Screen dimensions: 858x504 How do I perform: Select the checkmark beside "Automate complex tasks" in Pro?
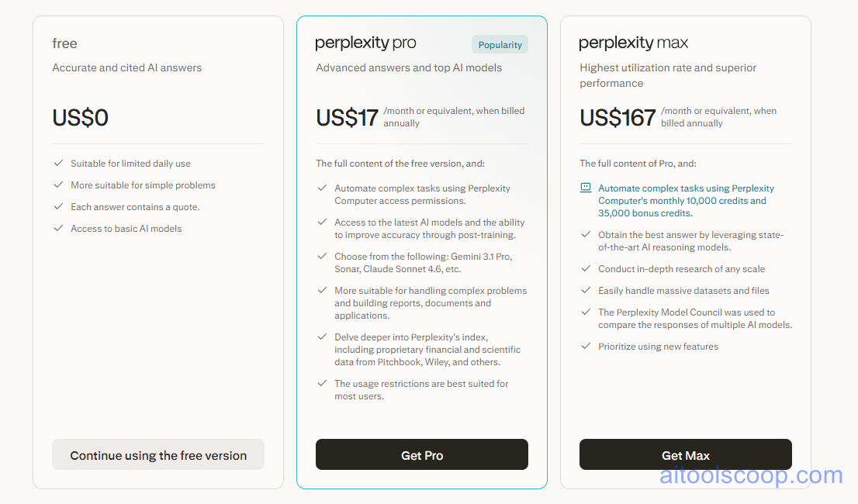(x=322, y=188)
